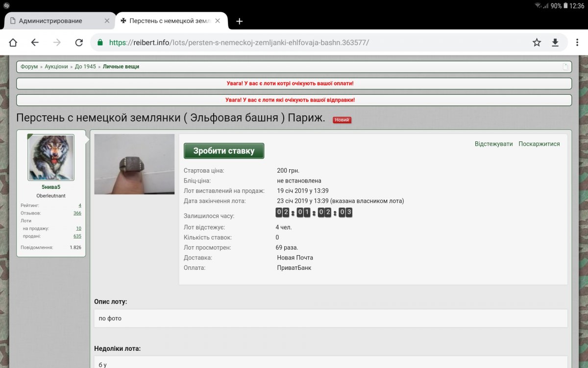
Task: Open seller sold lots 635
Action: (77, 236)
